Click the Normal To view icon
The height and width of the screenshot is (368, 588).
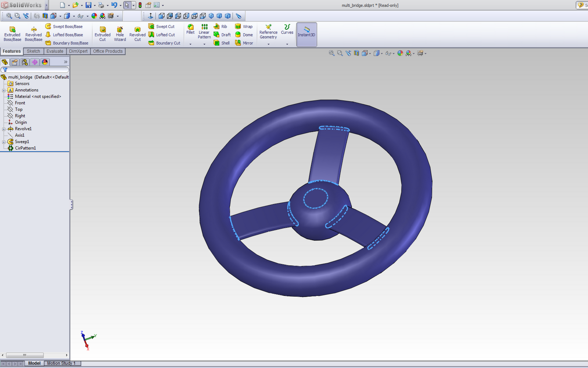tap(151, 16)
